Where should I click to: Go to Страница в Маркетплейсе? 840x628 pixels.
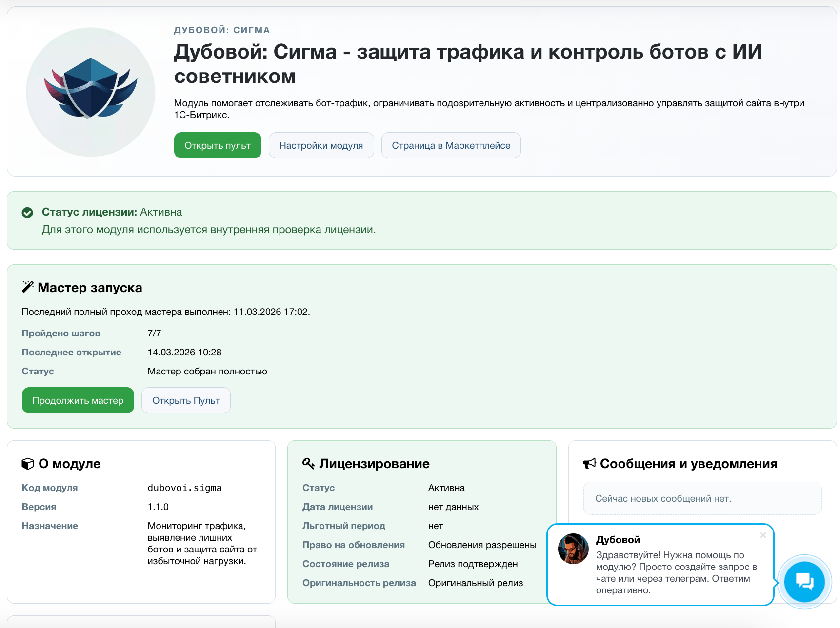pyautogui.click(x=451, y=145)
